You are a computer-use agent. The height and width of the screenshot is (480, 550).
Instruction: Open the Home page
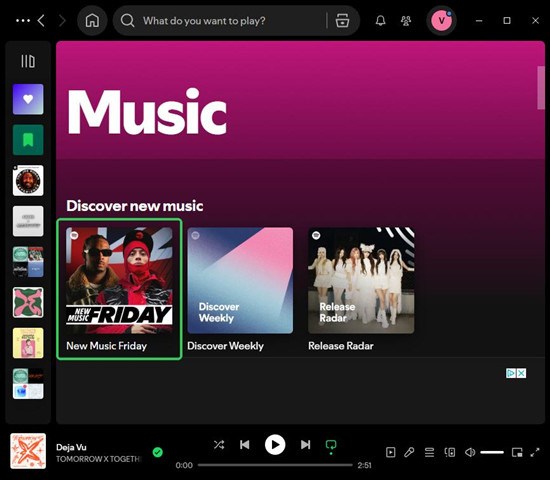coord(92,21)
